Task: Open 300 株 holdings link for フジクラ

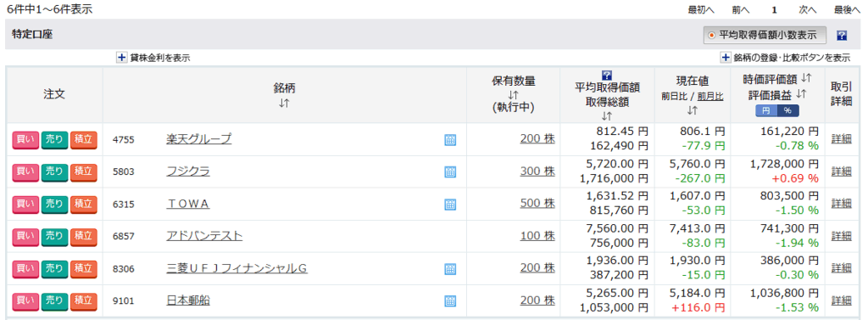Action: point(537,172)
